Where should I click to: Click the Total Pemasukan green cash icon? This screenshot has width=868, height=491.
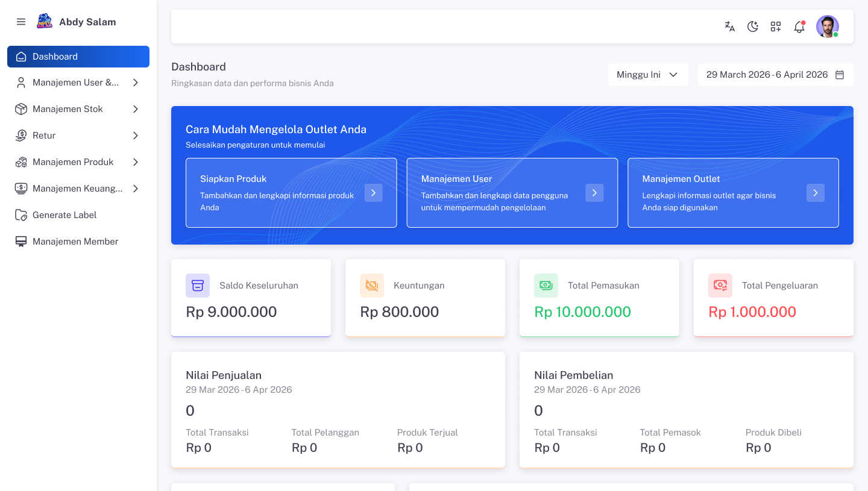546,286
